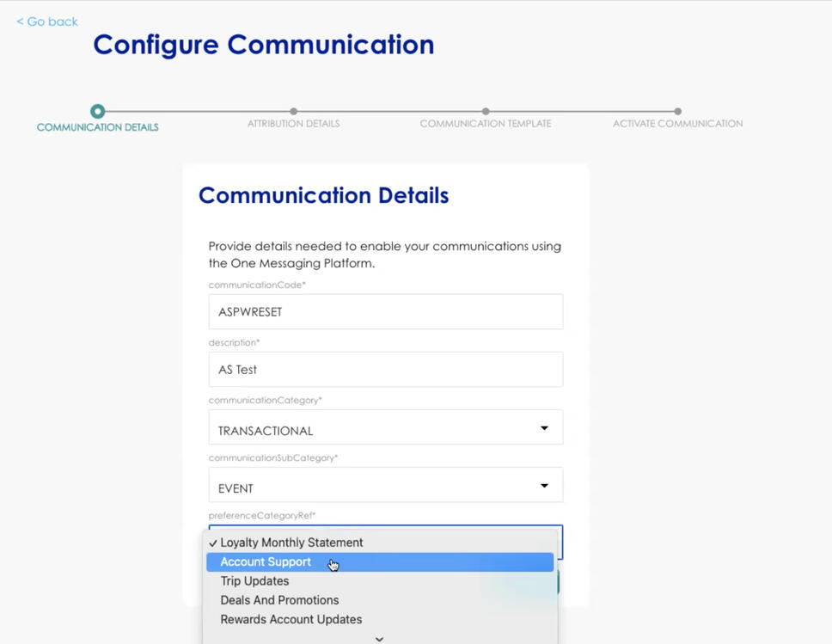Screen dimensions: 832x644
Task: Select the Communication Details step circle
Action: point(97,111)
